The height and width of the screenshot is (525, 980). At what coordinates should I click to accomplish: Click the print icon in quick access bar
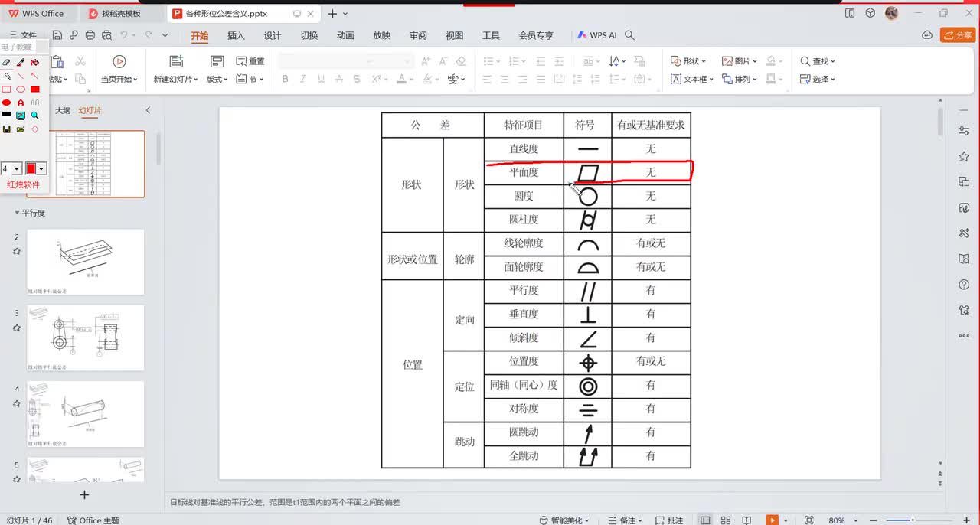tap(90, 35)
